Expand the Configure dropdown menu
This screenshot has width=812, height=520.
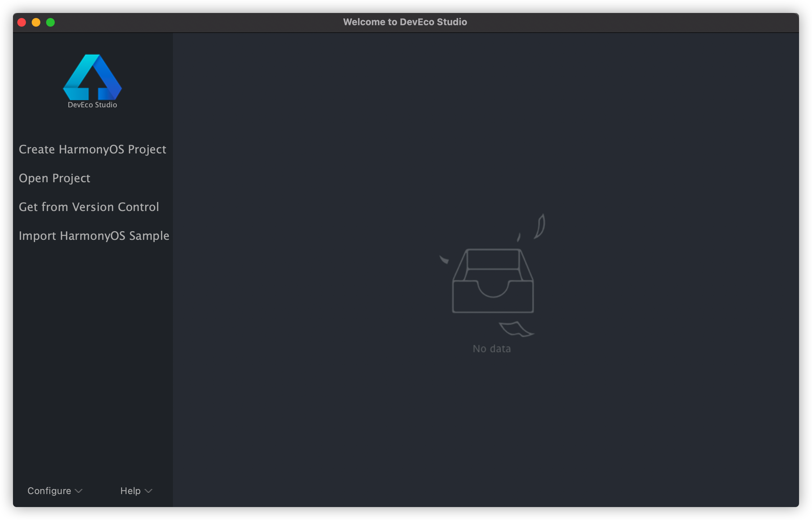(x=55, y=491)
